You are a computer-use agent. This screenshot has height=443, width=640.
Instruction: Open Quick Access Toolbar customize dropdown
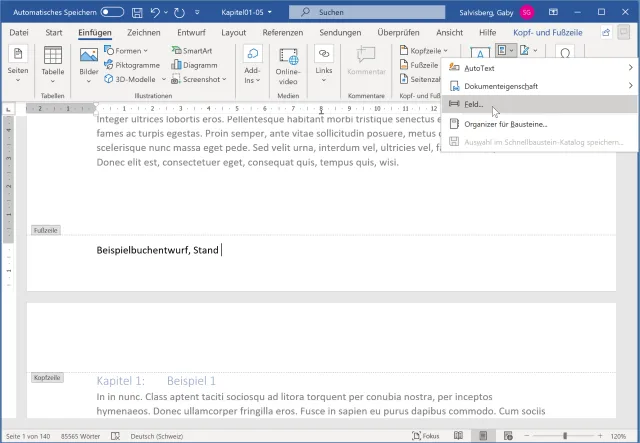197,12
